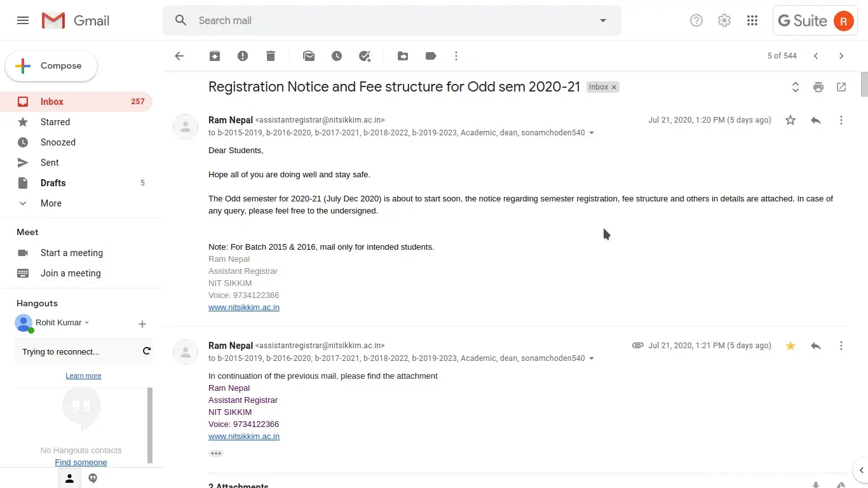Show search options dropdown arrow
This screenshot has height=488, width=868.
[x=603, y=20]
